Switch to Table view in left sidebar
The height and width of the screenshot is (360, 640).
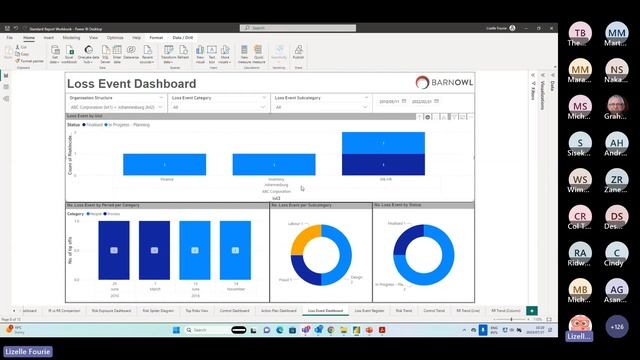tap(6, 87)
